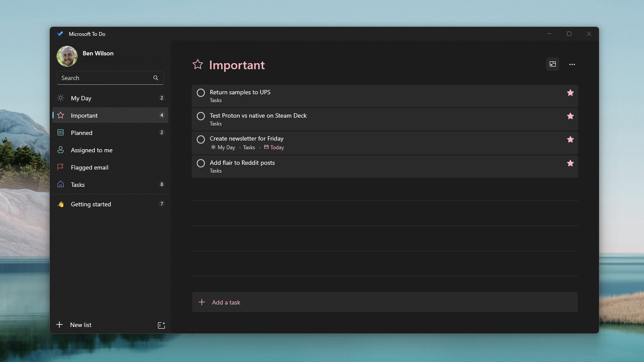This screenshot has width=644, height=362.
Task: Click Tasks label under Return samples to UPS
Action: click(x=216, y=100)
